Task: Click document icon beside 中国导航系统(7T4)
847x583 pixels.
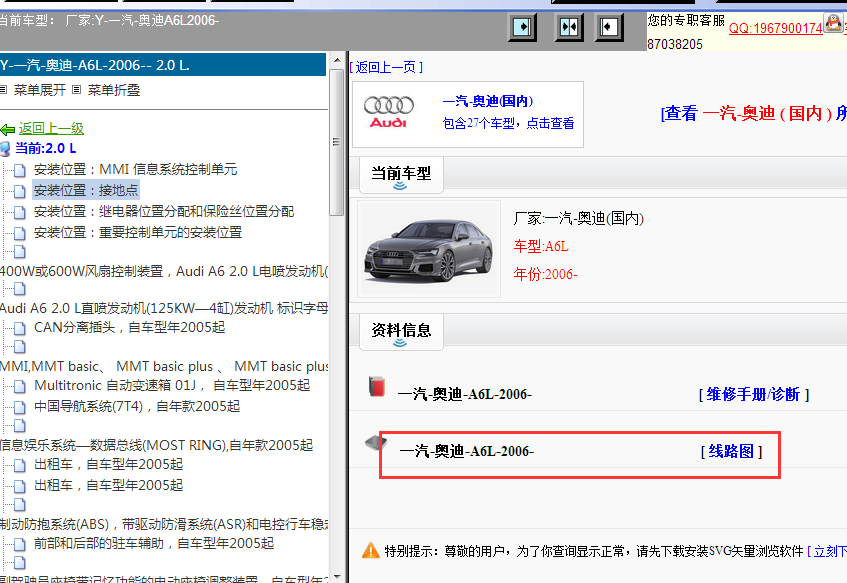Action: point(19,407)
